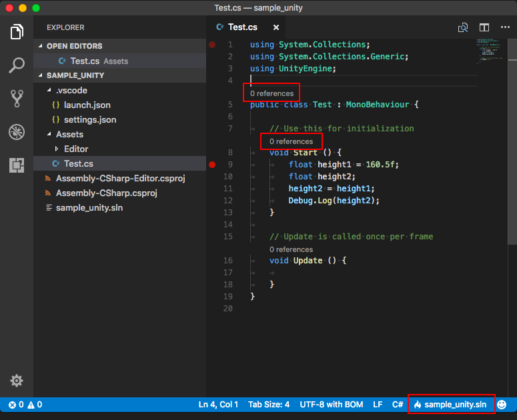The height and width of the screenshot is (420, 517).
Task: Expand the Editor folder
Action: 57,149
